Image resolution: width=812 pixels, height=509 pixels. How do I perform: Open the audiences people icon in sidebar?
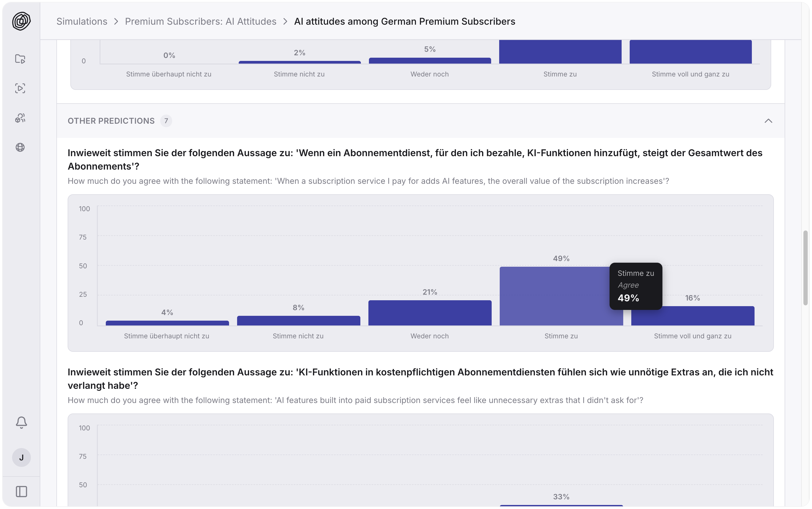(x=20, y=118)
